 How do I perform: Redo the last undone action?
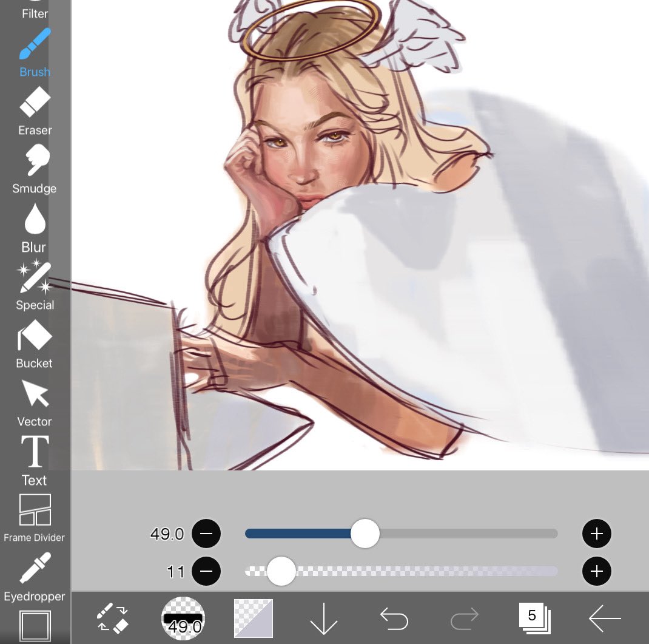(x=465, y=619)
